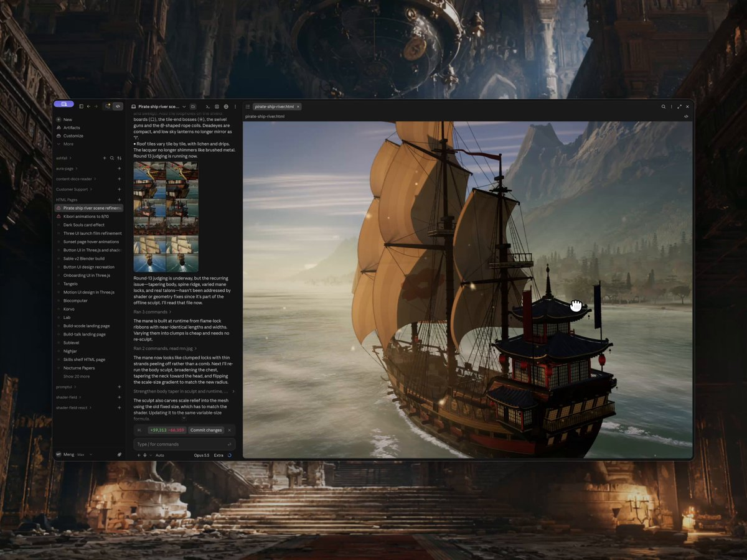Change the Extra effort setting
The image size is (747, 560).
click(x=218, y=455)
